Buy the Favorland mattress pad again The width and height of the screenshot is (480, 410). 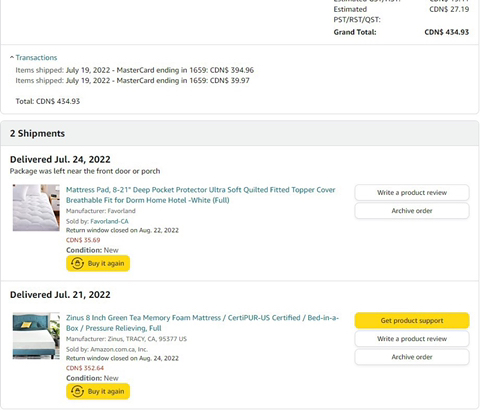(x=98, y=263)
